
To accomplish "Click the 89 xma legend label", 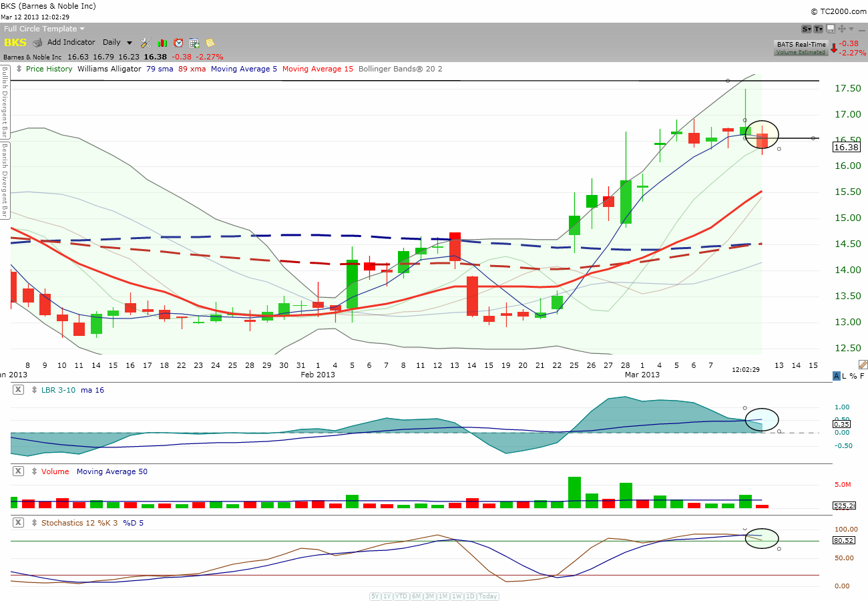I will [x=192, y=69].
